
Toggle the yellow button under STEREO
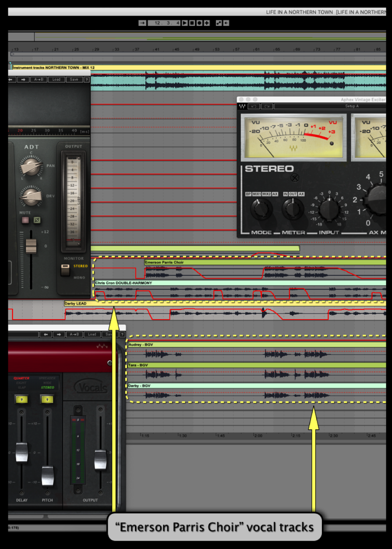point(47,399)
